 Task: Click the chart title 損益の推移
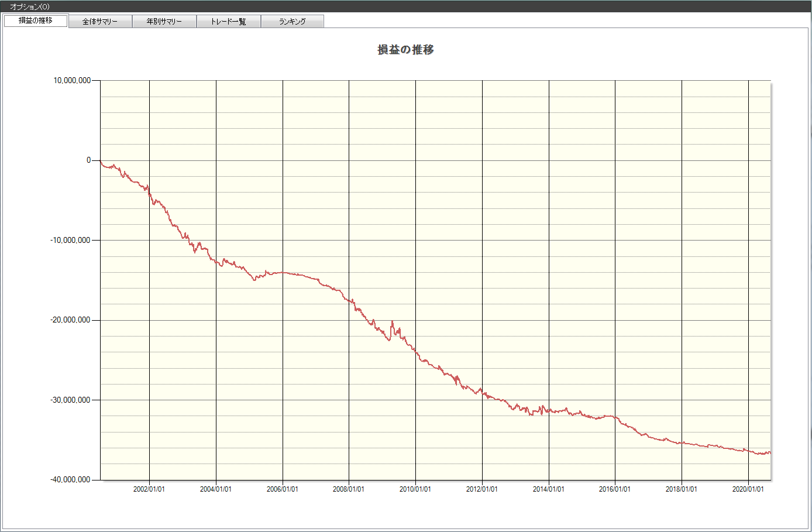click(406, 50)
